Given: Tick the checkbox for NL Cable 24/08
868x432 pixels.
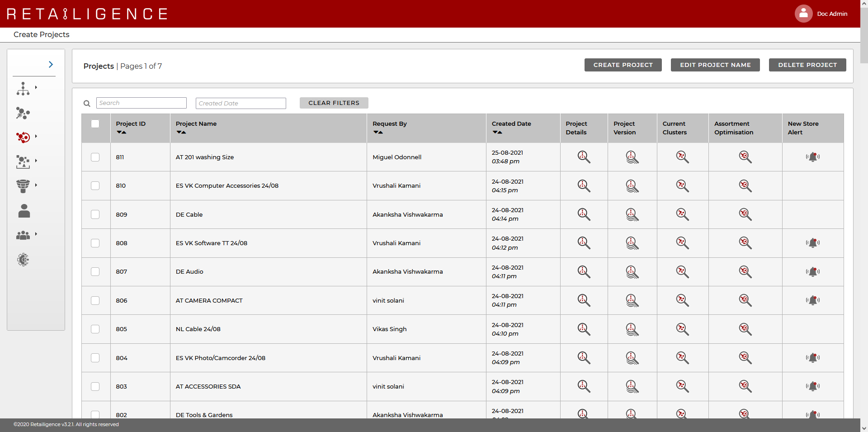Looking at the screenshot, I should [95, 329].
